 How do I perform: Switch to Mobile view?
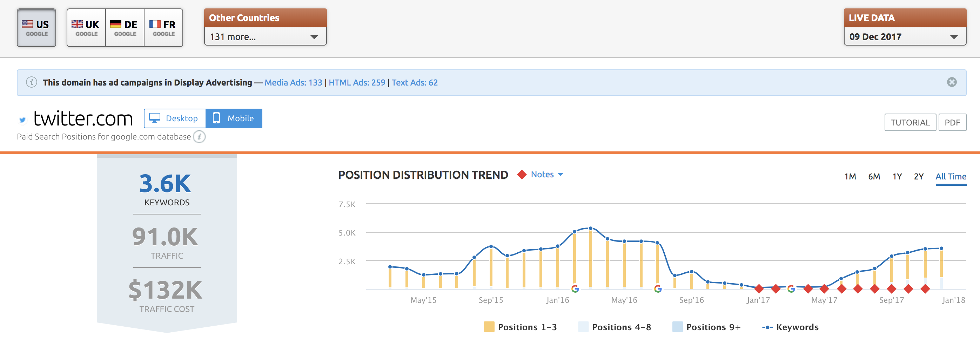pos(234,118)
